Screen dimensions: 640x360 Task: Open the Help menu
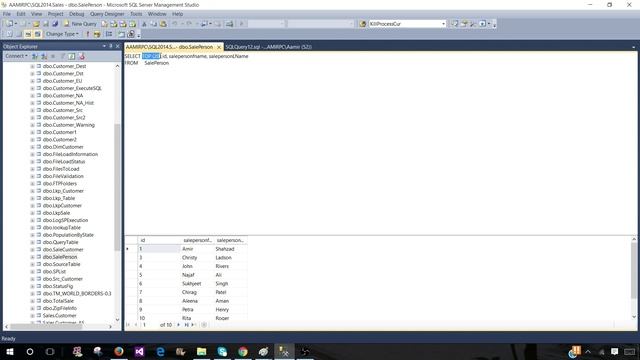(x=177, y=14)
